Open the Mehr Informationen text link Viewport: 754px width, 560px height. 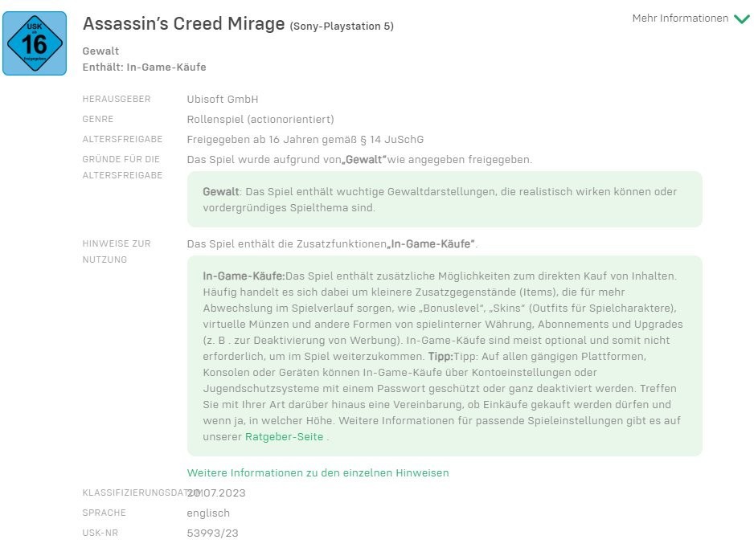coord(680,18)
